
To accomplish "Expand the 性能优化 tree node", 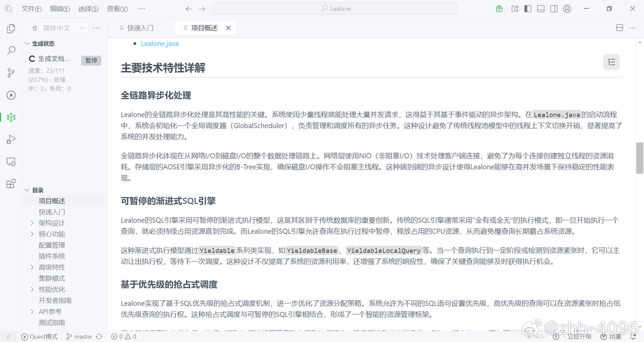I will point(32,289).
